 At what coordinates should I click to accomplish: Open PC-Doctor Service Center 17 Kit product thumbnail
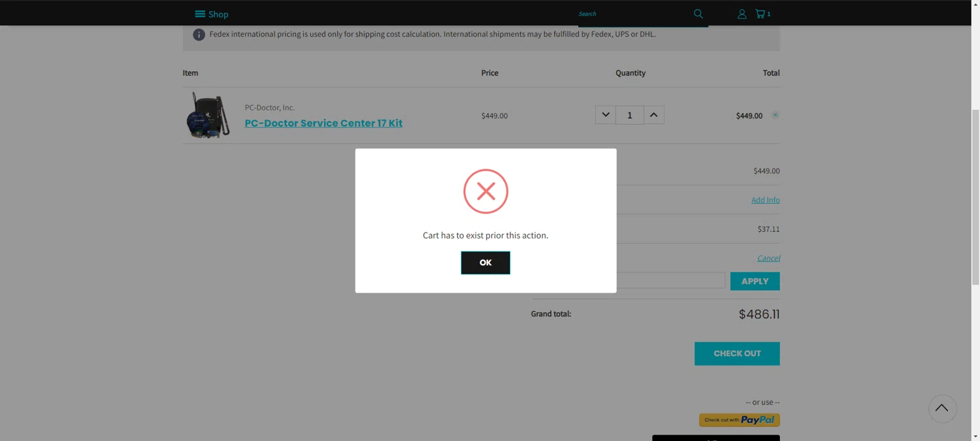[208, 116]
